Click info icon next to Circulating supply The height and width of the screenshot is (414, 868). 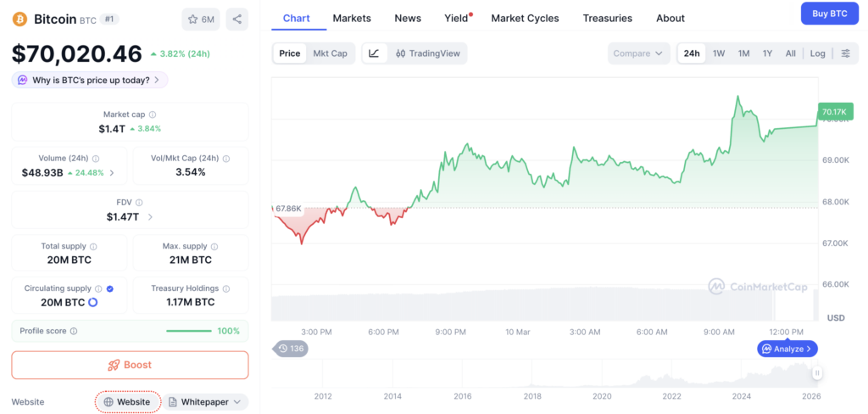(98, 288)
